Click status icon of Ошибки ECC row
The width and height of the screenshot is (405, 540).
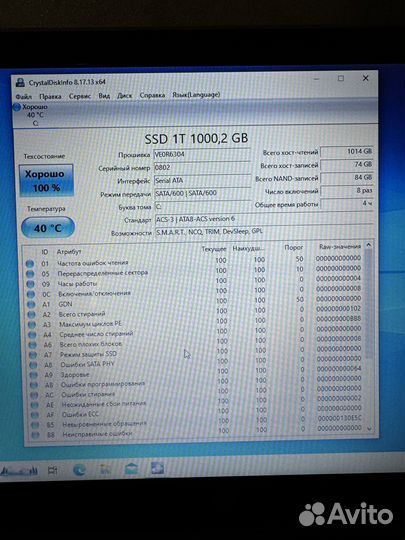tap(35, 415)
